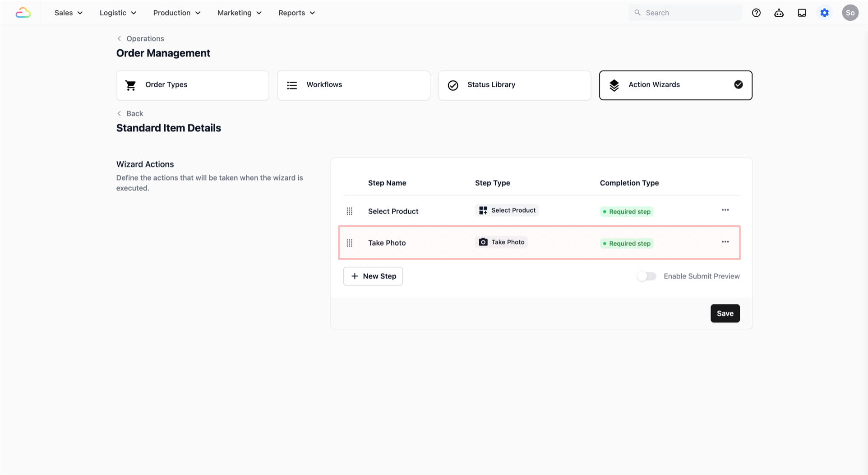Click the Save button
This screenshot has width=868, height=475.
click(x=725, y=313)
